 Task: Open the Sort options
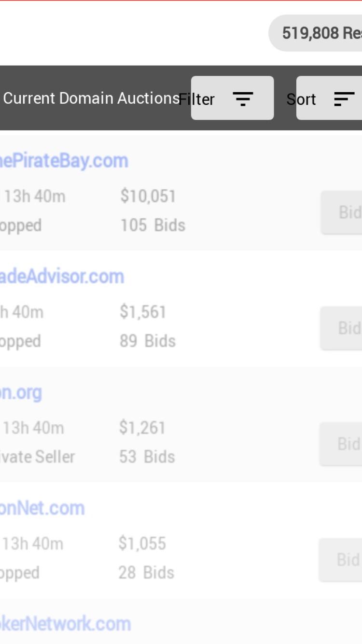pyautogui.click(x=329, y=98)
